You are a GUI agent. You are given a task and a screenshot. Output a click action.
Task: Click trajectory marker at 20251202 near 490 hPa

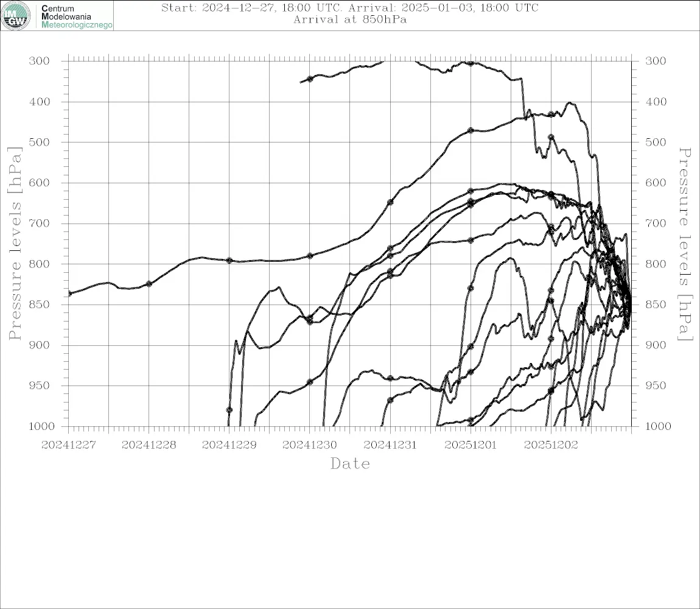551,137
